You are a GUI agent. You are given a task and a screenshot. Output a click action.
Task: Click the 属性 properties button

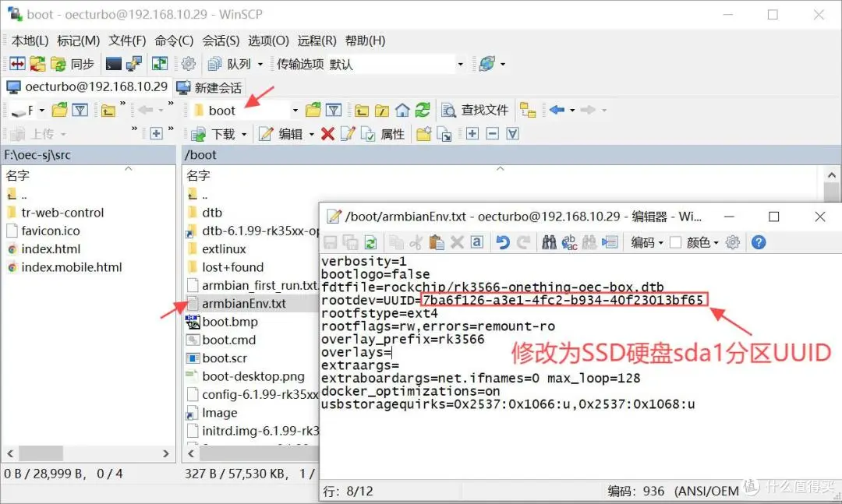point(383,134)
